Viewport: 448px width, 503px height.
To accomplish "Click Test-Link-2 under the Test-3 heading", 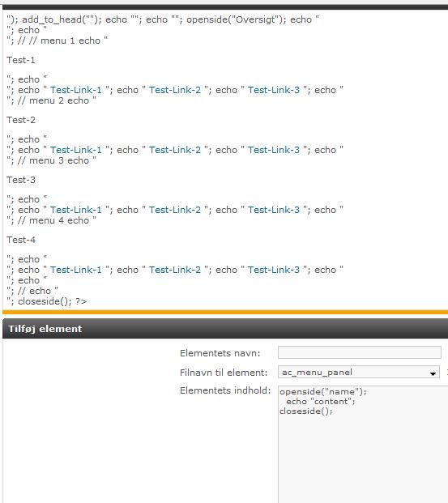I will pos(175,210).
